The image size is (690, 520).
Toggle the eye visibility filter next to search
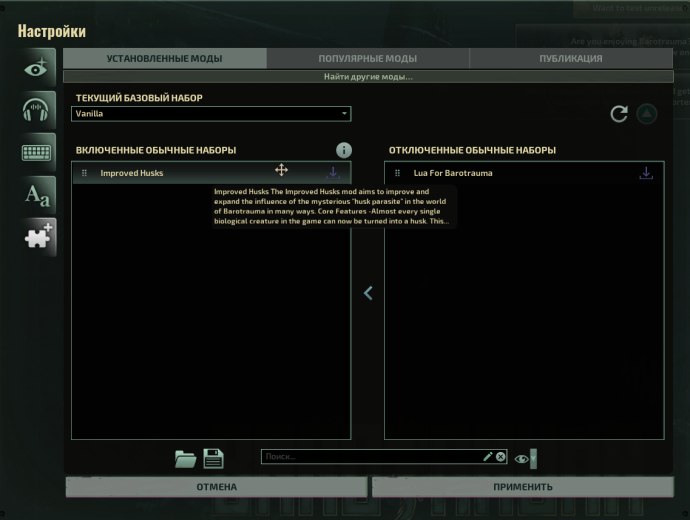pyautogui.click(x=520, y=458)
